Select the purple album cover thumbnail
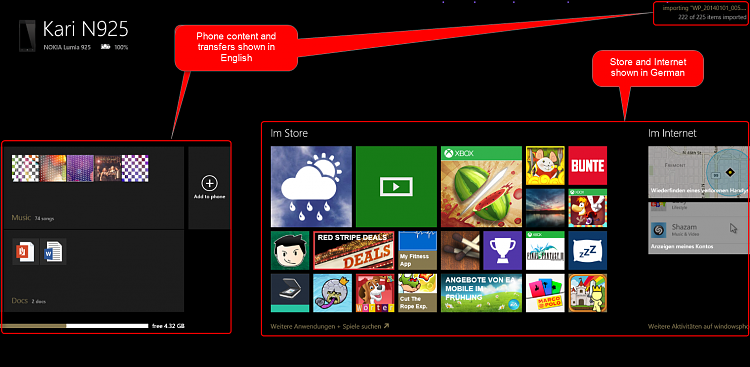The width and height of the screenshot is (750, 367). click(x=80, y=168)
